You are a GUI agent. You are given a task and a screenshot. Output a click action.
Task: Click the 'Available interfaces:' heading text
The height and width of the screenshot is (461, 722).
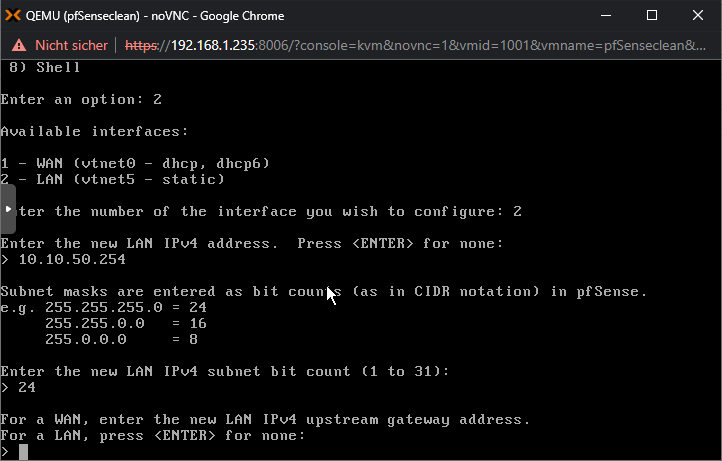94,132
